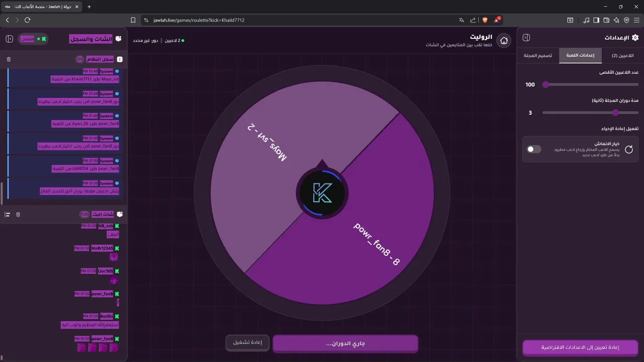Click the spin duration value 3

click(x=530, y=113)
